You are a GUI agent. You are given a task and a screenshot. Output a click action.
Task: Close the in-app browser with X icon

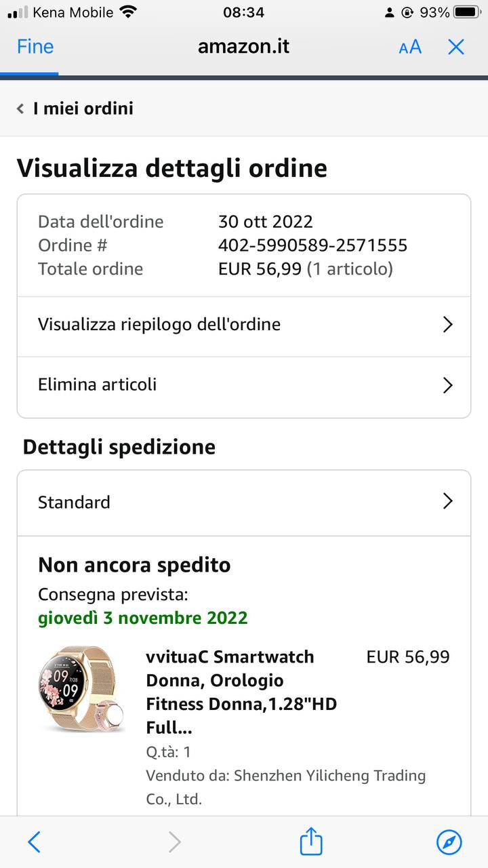click(456, 47)
